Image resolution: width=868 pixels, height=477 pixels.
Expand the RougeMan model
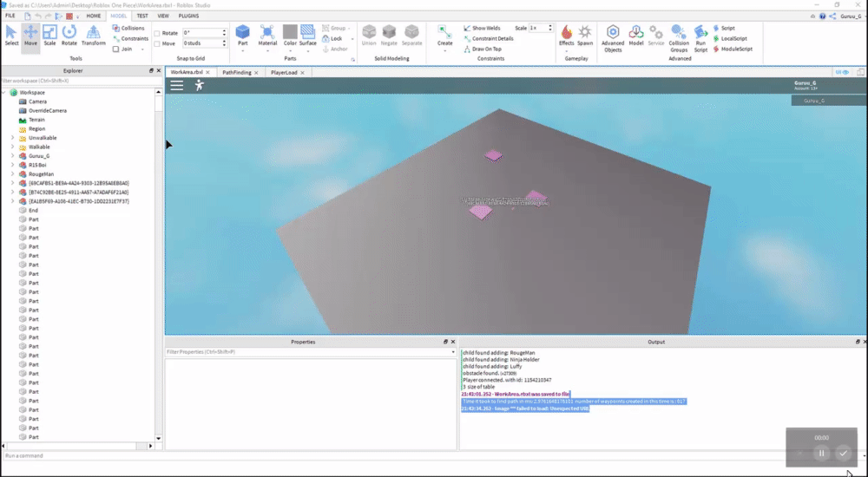click(13, 173)
